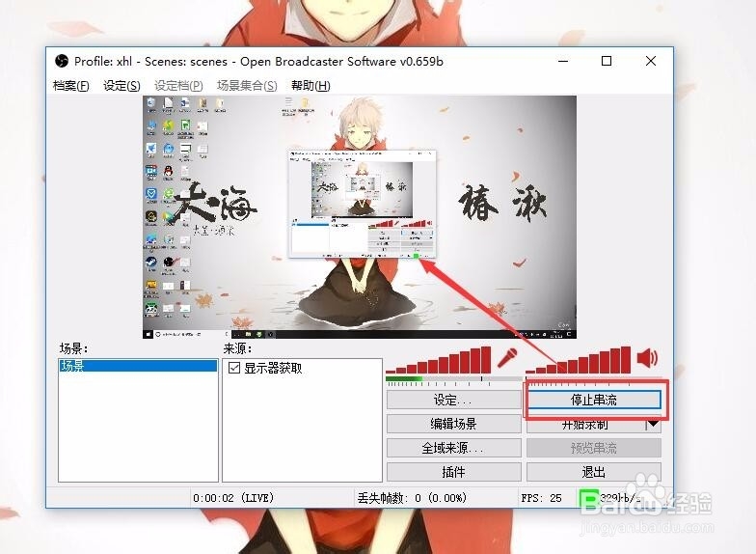The width and height of the screenshot is (756, 554).
Task: Click the FPS: 25 status entry
Action: 542,498
